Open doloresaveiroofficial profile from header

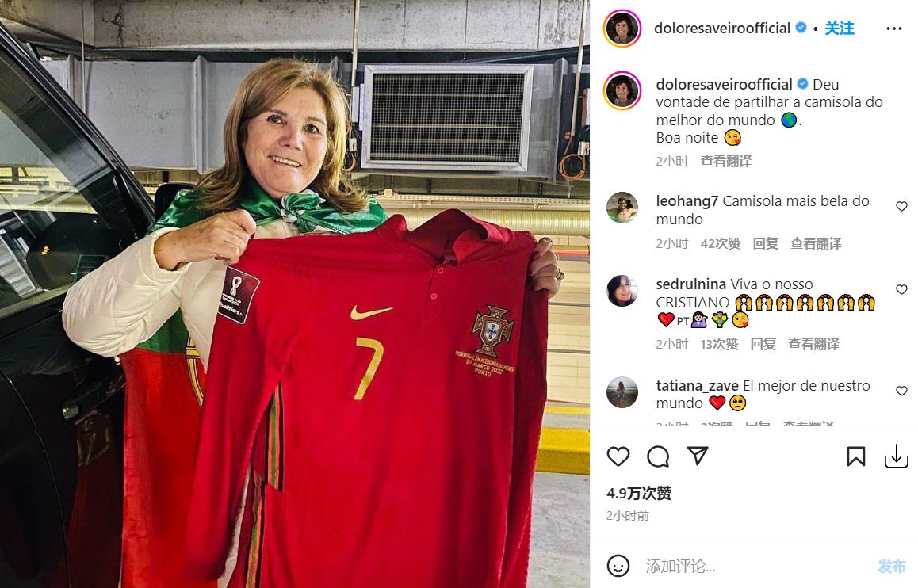(x=722, y=28)
